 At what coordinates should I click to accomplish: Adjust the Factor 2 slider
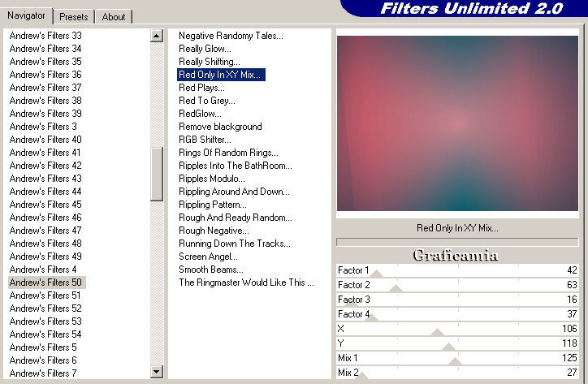pos(457,285)
